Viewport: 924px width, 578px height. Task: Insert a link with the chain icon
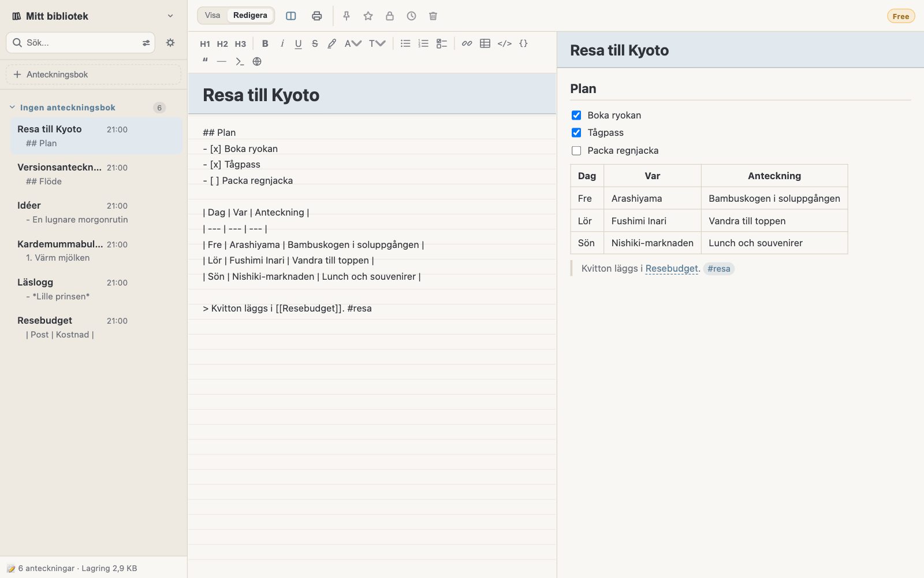(x=467, y=43)
